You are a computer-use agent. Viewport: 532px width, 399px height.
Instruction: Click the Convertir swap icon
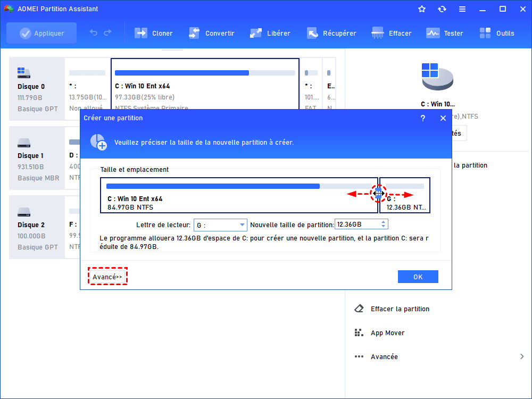(194, 33)
